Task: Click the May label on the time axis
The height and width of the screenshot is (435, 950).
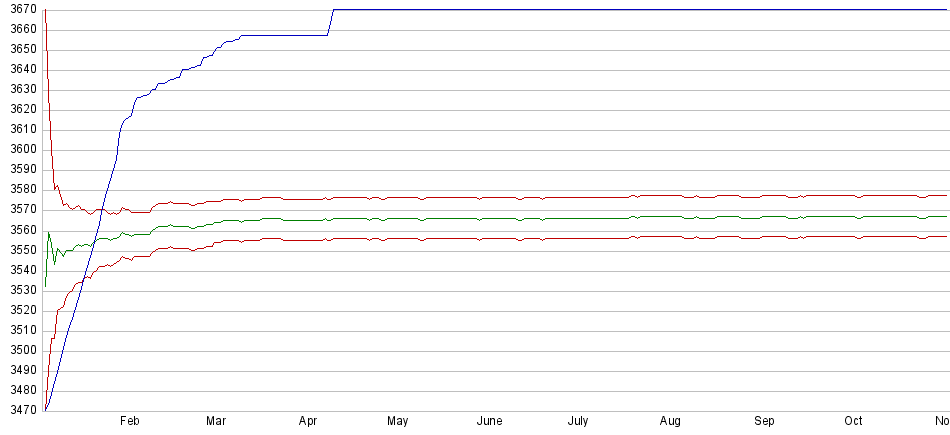Action: pos(398,422)
